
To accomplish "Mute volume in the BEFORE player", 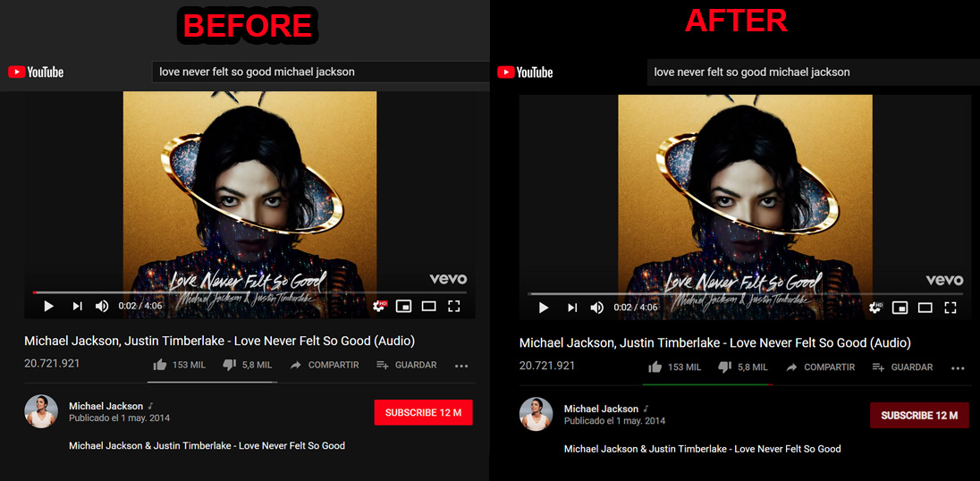I will coord(102,306).
